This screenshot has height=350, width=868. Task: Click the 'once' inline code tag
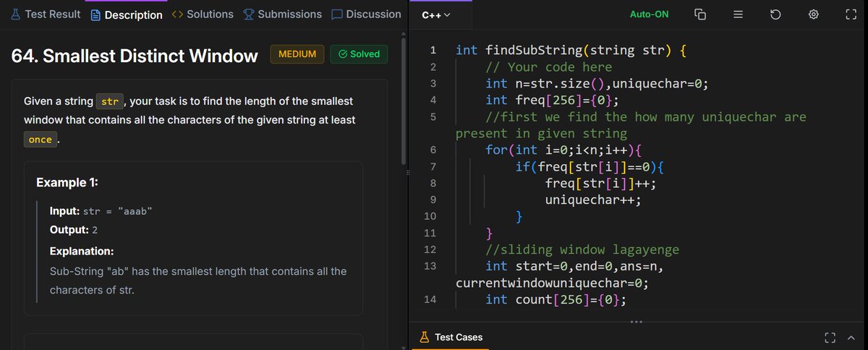[x=41, y=140]
